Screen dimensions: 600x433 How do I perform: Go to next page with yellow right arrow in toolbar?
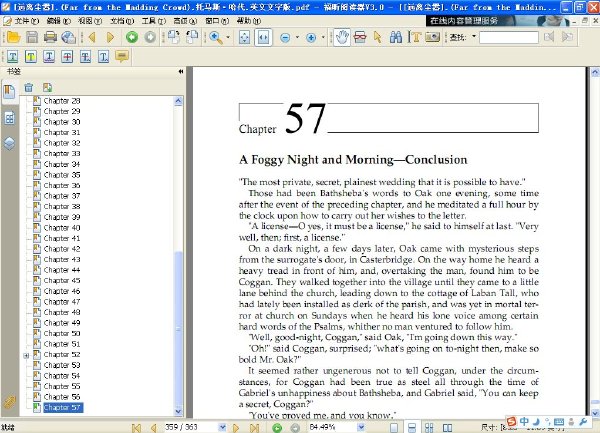pyautogui.click(x=110, y=37)
